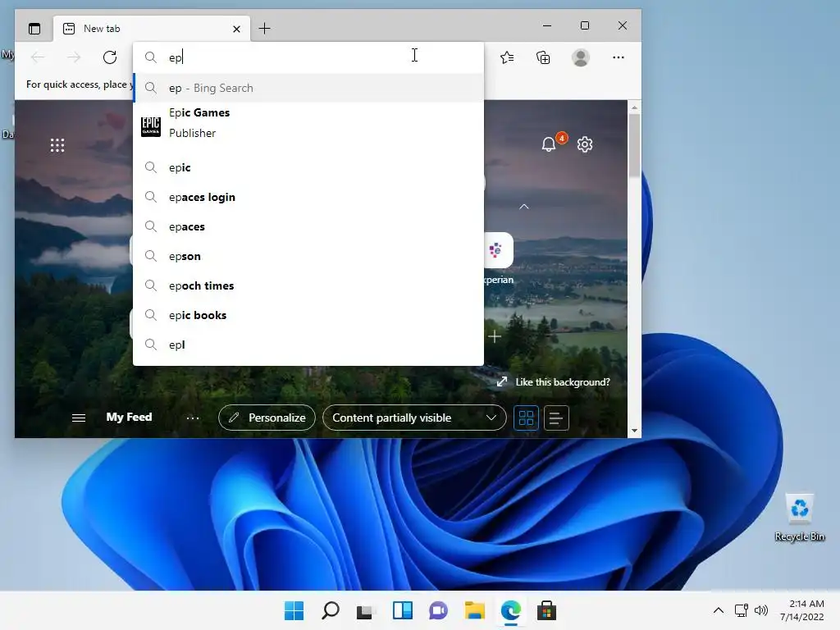This screenshot has height=630, width=840.
Task: Select the Epic Games Publisher suggestion
Action: 308,123
